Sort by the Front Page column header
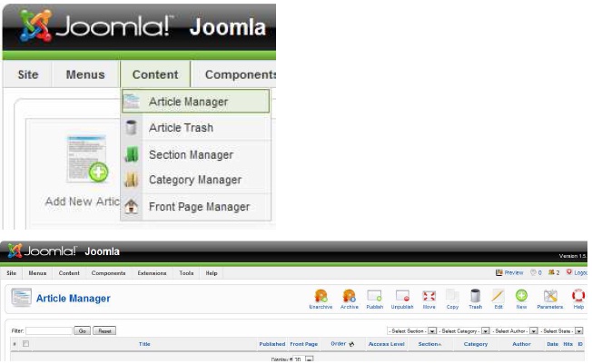This screenshot has width=592, height=364. pyautogui.click(x=304, y=344)
